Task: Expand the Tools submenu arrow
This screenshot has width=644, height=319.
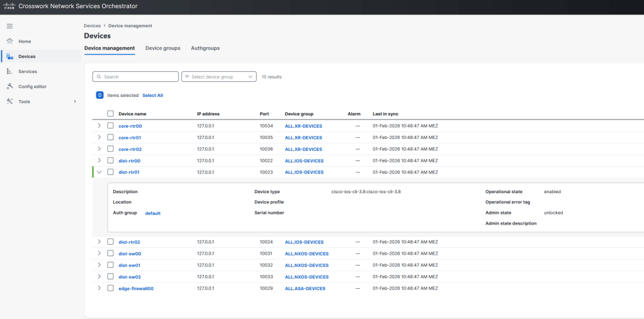Action: tap(75, 102)
